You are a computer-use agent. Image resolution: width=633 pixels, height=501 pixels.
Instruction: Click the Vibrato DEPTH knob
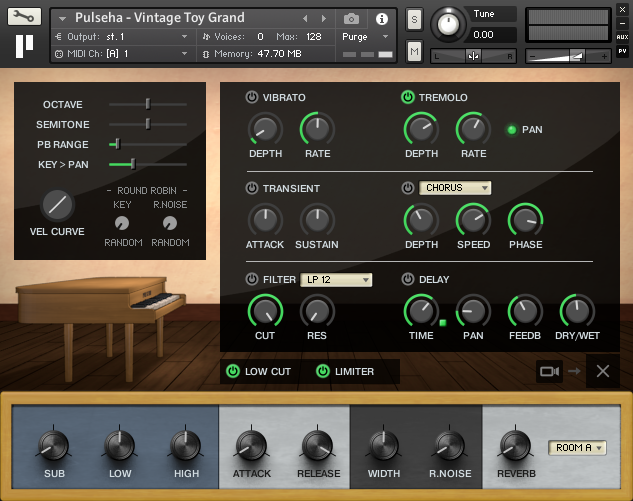[265, 129]
